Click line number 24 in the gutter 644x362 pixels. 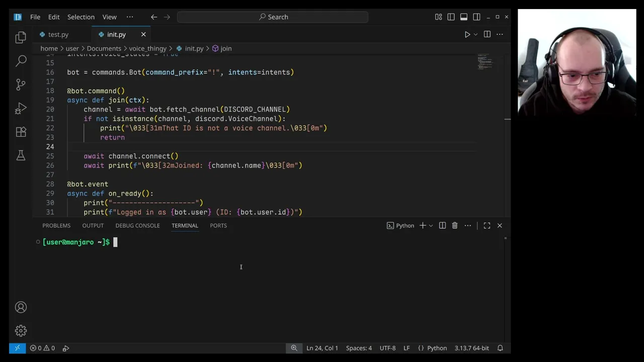pyautogui.click(x=50, y=146)
